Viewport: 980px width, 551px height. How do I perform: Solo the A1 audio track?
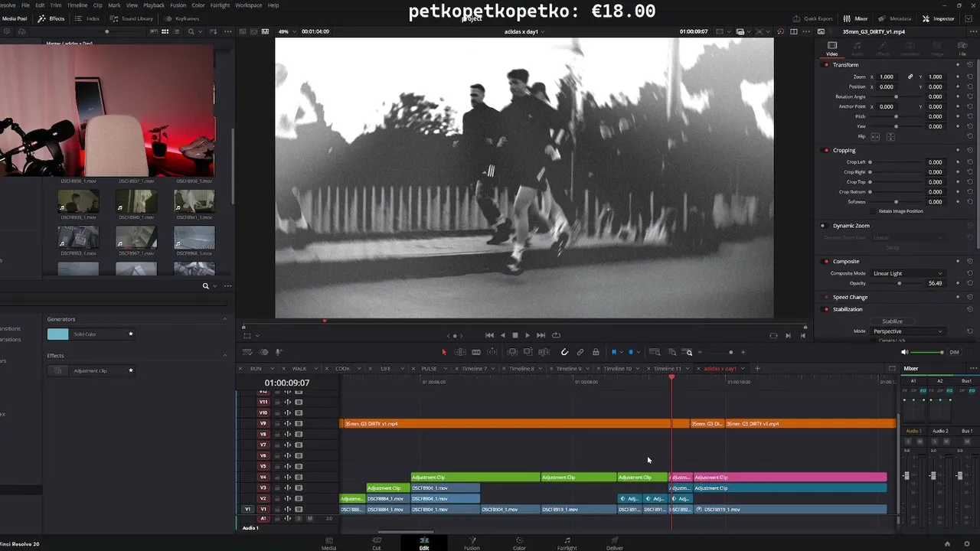point(299,519)
